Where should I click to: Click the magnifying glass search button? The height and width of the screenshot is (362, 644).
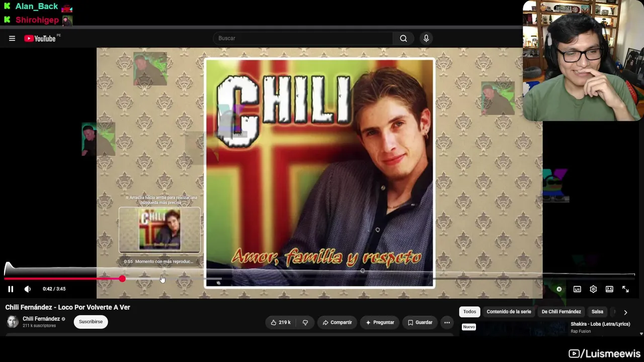point(404,38)
